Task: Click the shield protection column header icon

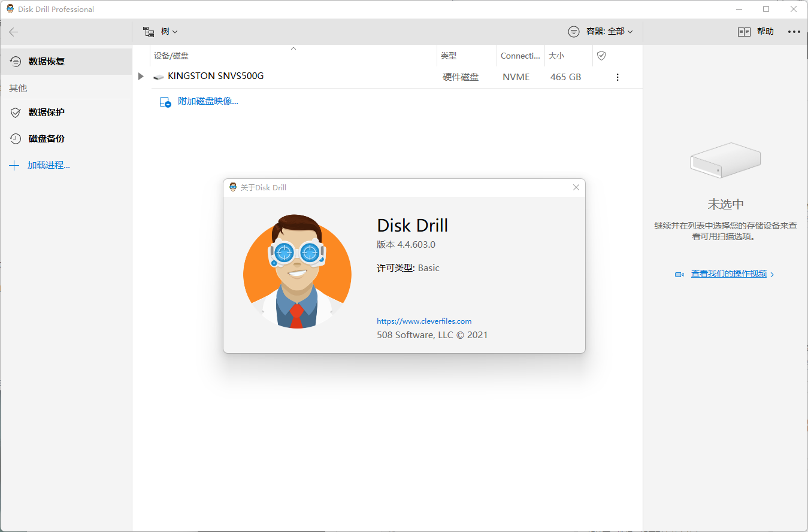Action: [602, 56]
